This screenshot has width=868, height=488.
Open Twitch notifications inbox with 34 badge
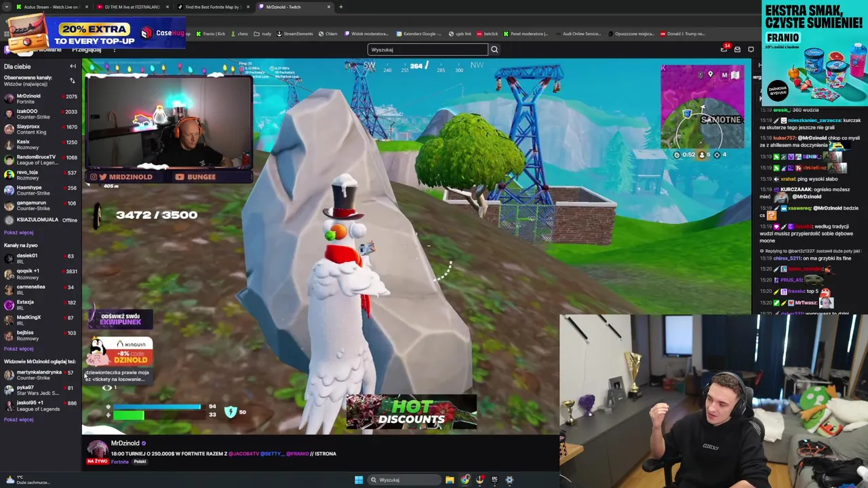coord(724,49)
